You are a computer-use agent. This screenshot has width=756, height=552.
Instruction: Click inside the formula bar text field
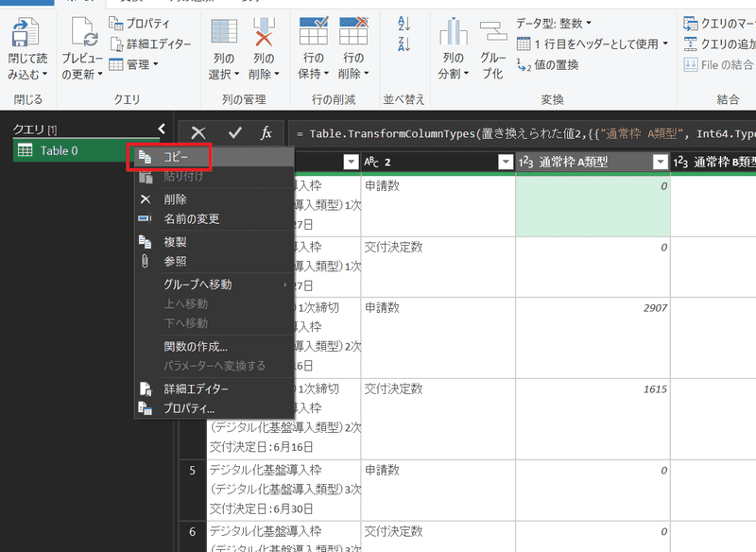tap(520, 133)
